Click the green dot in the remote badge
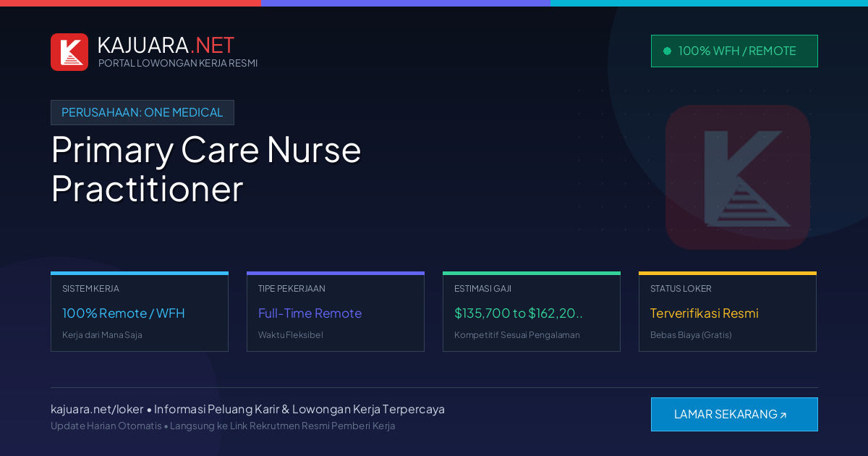The image size is (868, 456). [x=667, y=51]
